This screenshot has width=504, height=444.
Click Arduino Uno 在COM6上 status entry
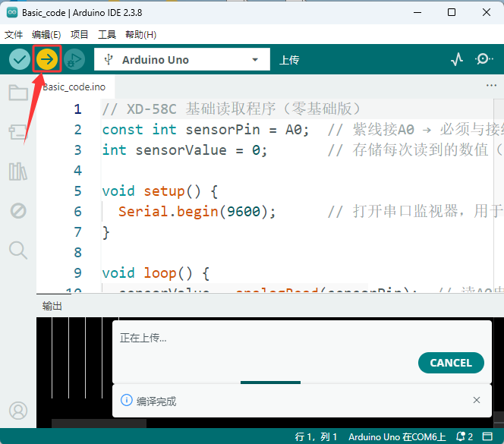[x=397, y=436]
